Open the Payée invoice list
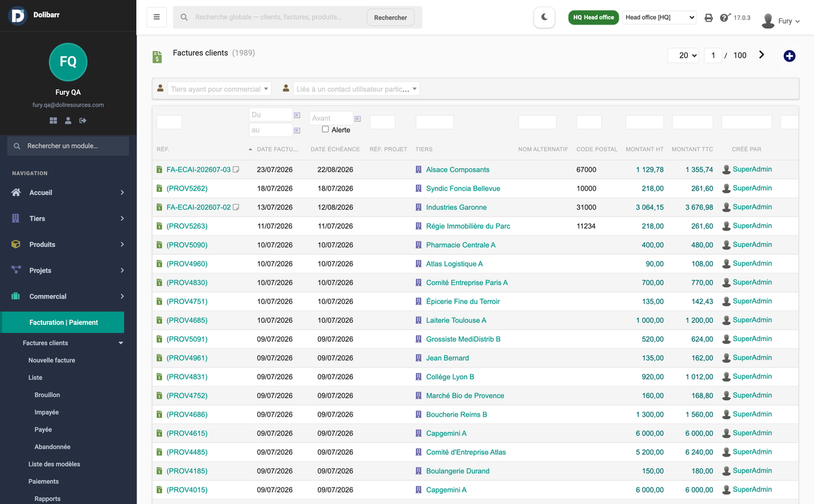This screenshot has height=504, width=814. 43,429
